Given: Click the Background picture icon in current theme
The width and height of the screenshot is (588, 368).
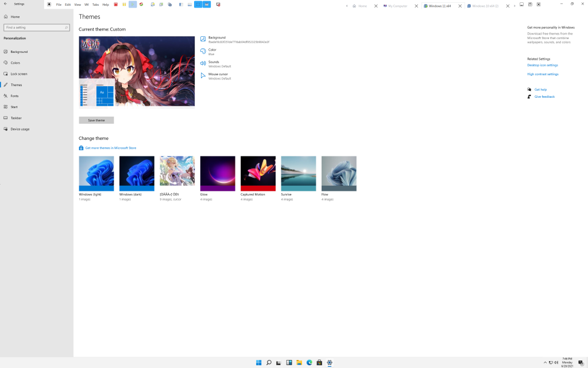Looking at the screenshot, I should pos(203,39).
